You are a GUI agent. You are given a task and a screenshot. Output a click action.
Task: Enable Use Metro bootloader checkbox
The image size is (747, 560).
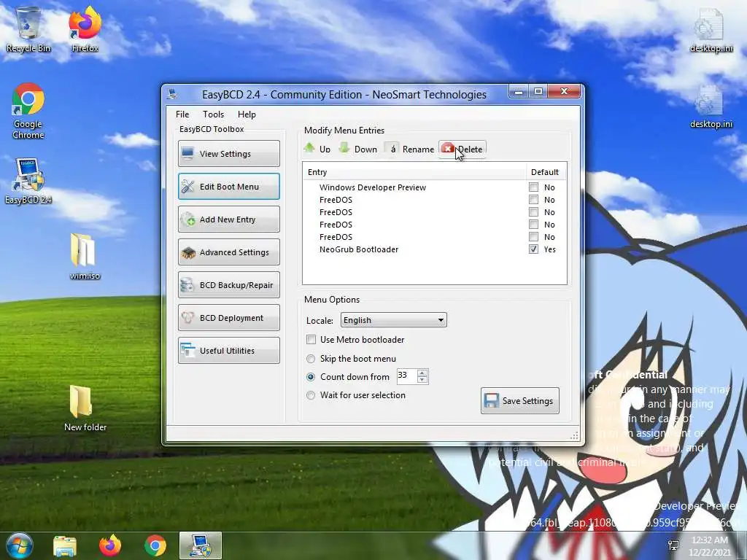[311, 340]
